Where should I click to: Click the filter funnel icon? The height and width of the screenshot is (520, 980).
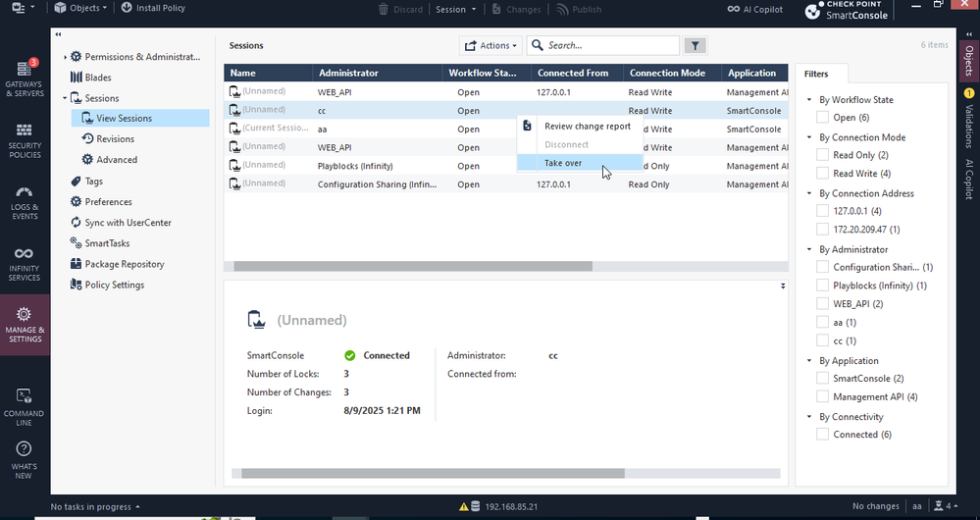click(x=695, y=45)
